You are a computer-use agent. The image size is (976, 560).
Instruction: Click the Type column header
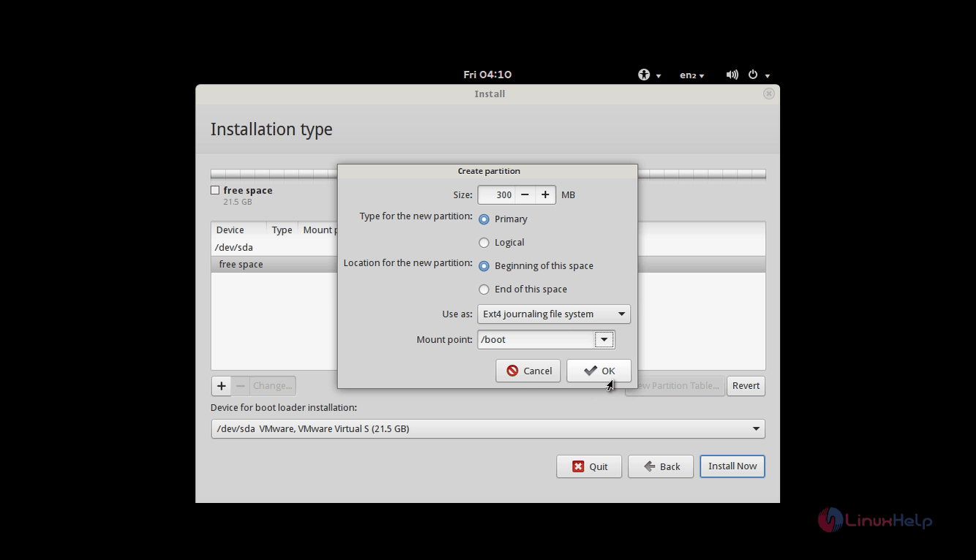click(282, 230)
